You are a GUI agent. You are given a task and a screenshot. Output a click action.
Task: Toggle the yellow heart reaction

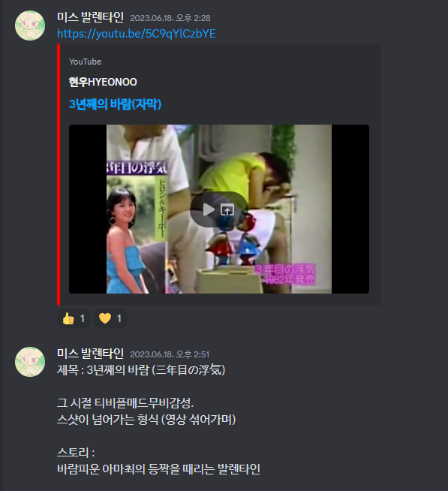tap(110, 318)
